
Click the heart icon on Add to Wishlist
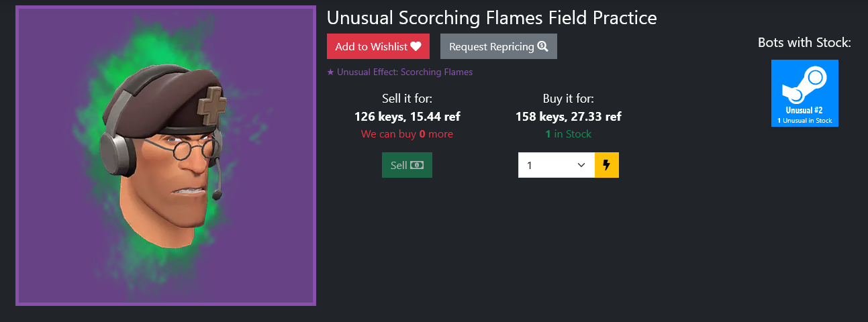coord(416,46)
